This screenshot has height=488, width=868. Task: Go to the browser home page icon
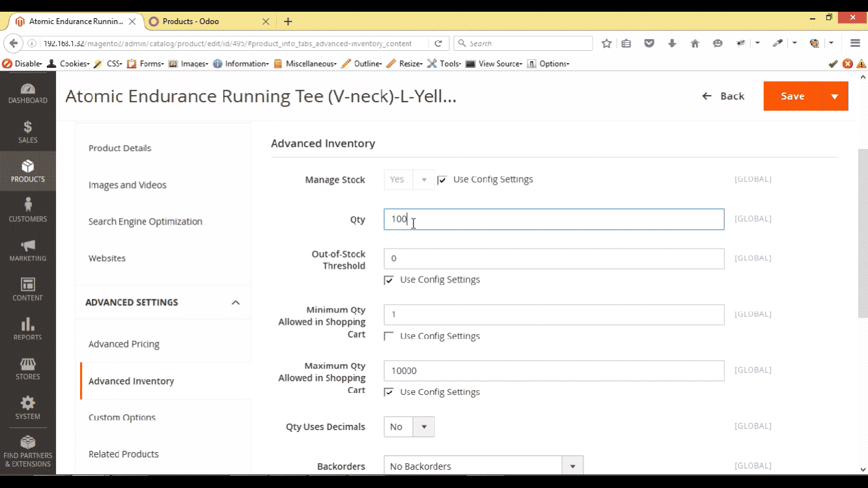pos(695,44)
